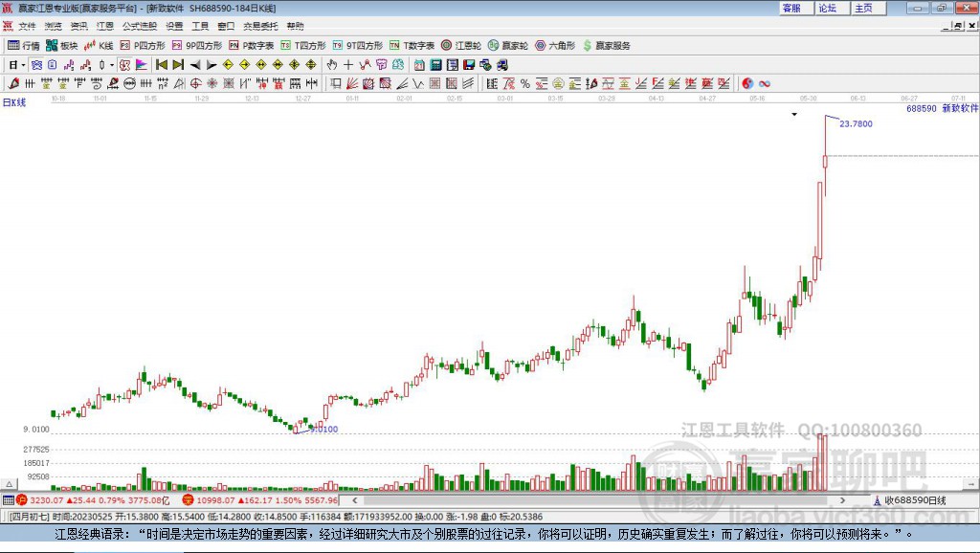Click the red-blue yin-yang icon
This screenshot has height=553, width=980.
(747, 83)
